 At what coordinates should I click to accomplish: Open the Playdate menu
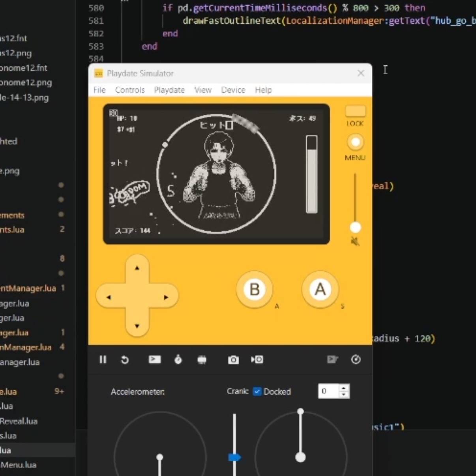tap(169, 90)
